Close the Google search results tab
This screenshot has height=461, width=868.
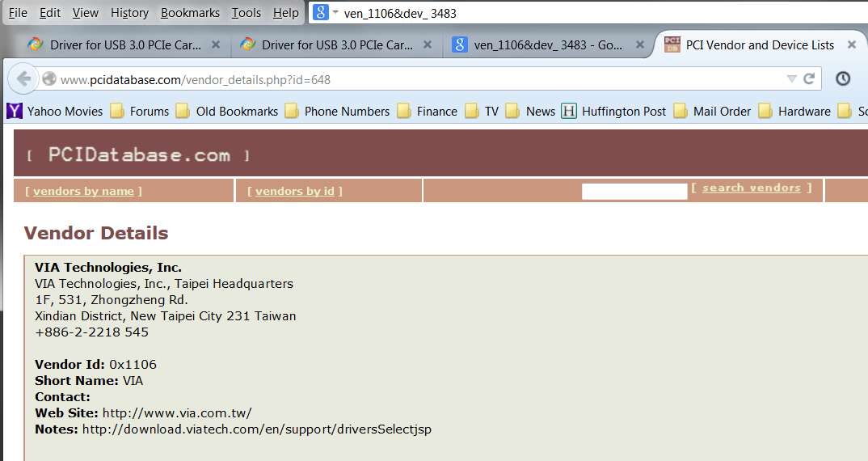coord(639,44)
